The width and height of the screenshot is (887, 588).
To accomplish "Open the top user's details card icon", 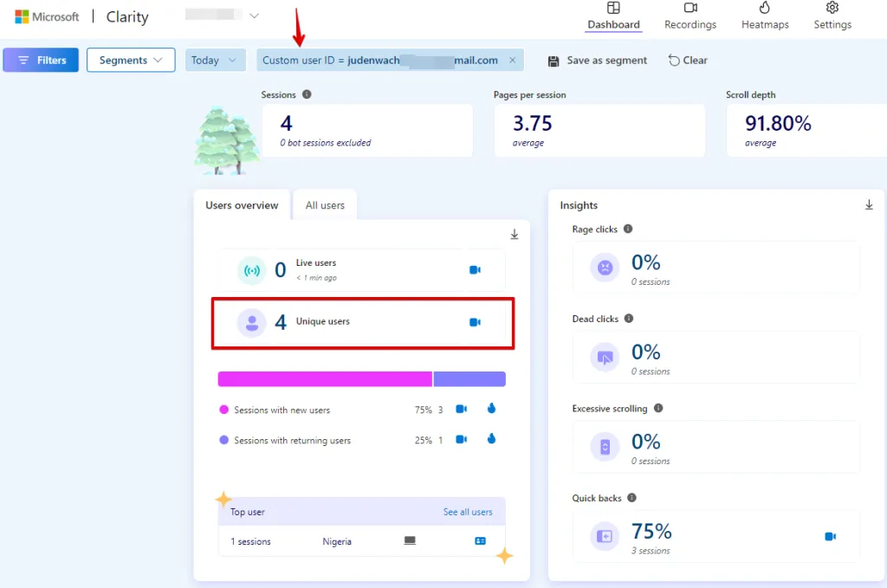I will coord(480,541).
